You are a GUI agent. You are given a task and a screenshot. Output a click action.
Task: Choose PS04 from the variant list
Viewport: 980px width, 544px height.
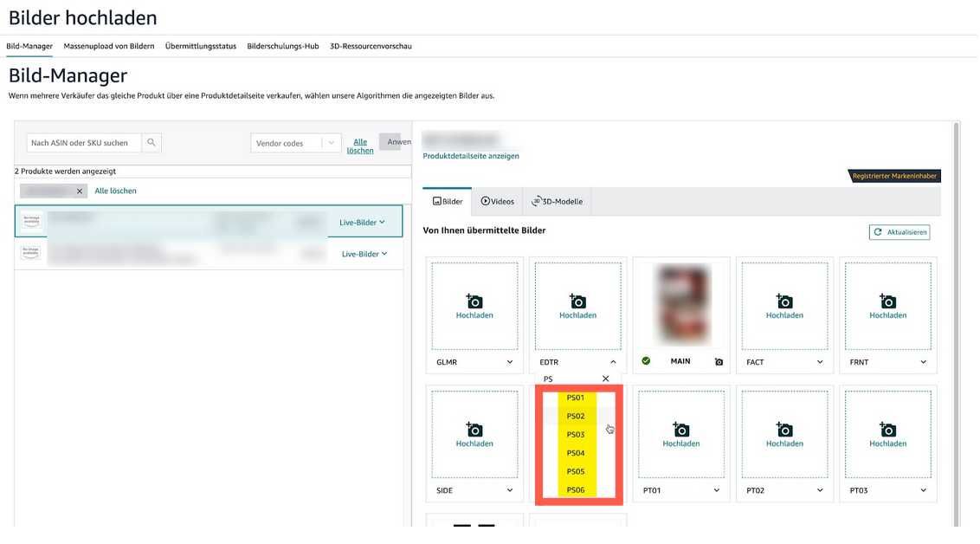tap(576, 453)
